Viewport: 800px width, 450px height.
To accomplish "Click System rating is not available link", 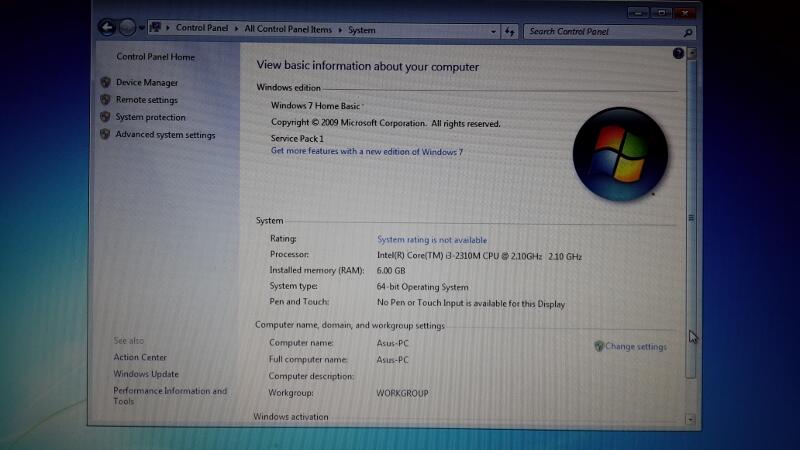I will (x=432, y=239).
